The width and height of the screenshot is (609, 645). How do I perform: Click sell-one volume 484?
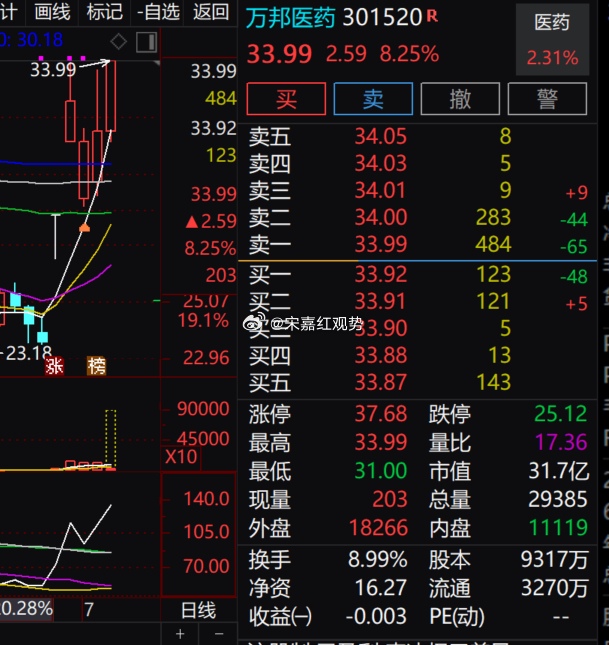pyautogui.click(x=493, y=244)
